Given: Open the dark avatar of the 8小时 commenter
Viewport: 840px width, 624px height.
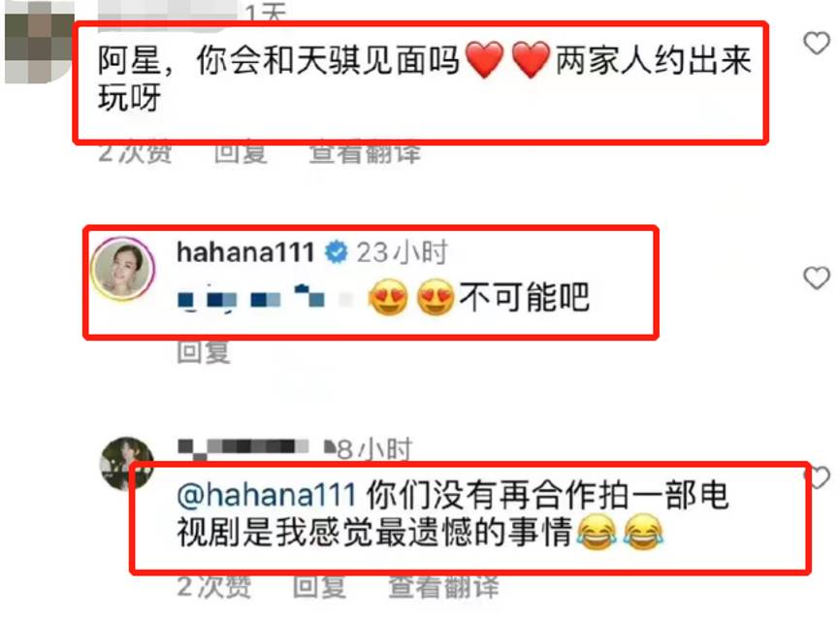Looking at the screenshot, I should [x=127, y=463].
